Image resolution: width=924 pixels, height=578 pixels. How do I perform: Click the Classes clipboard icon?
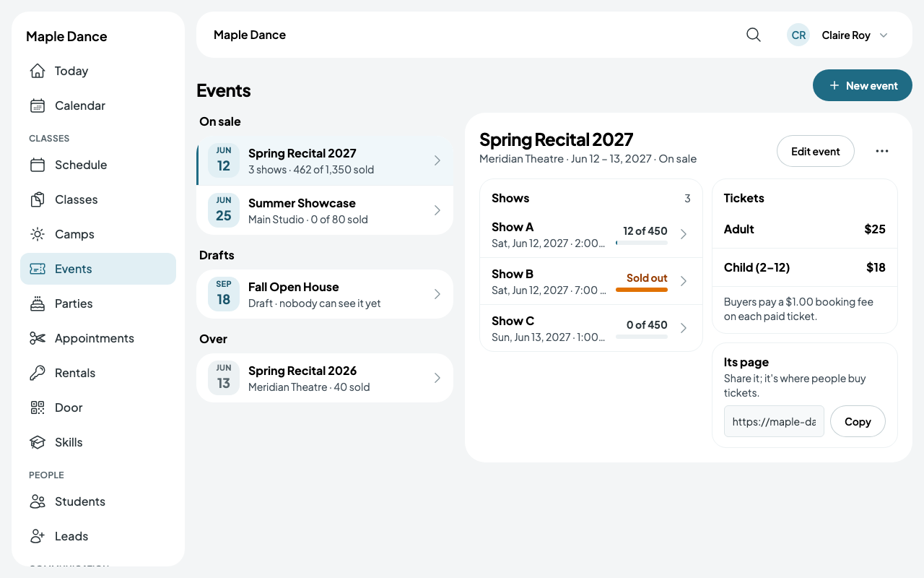pyautogui.click(x=38, y=199)
